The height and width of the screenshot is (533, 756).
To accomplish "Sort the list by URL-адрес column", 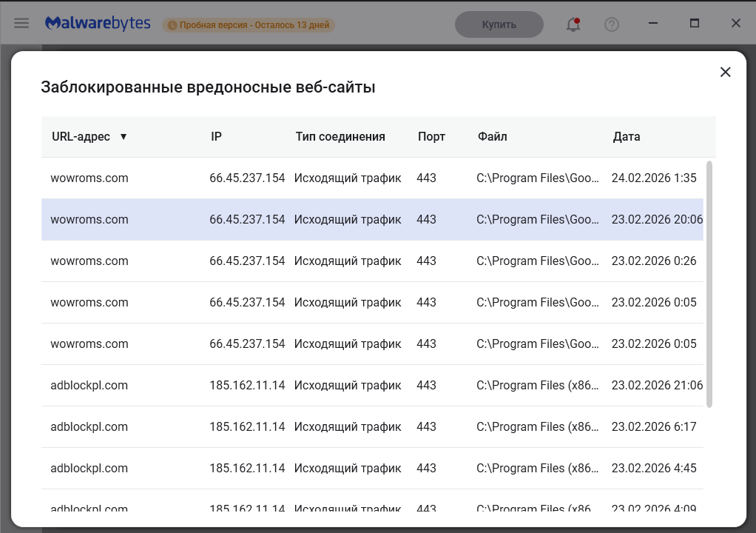I will [x=90, y=136].
